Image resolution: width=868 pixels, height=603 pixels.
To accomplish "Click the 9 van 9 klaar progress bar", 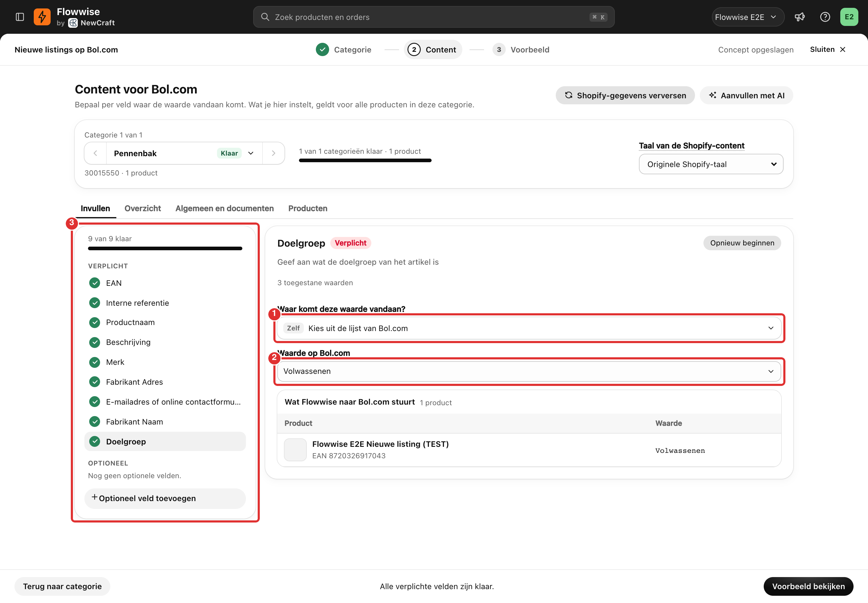I will [x=165, y=249].
